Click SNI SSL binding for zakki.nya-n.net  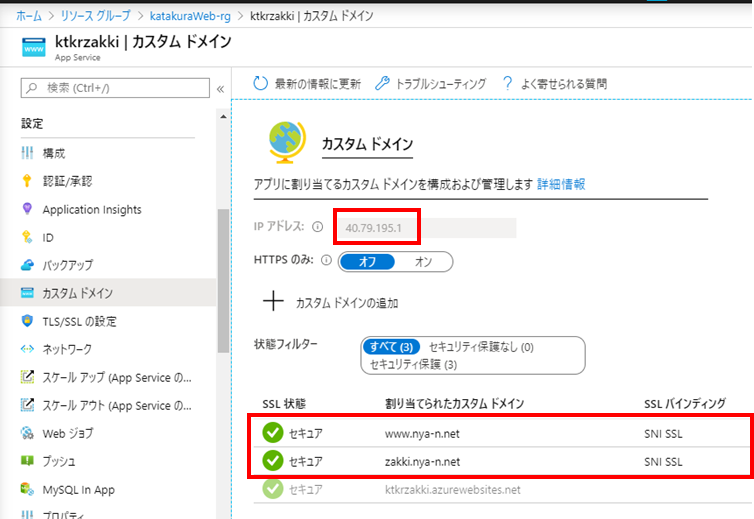pos(663,462)
